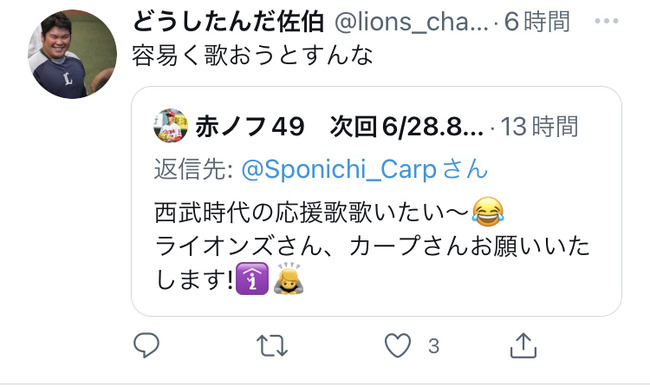Screen dimensions: 650x387
Task: Open the reply speech bubble icon
Action: 146,345
